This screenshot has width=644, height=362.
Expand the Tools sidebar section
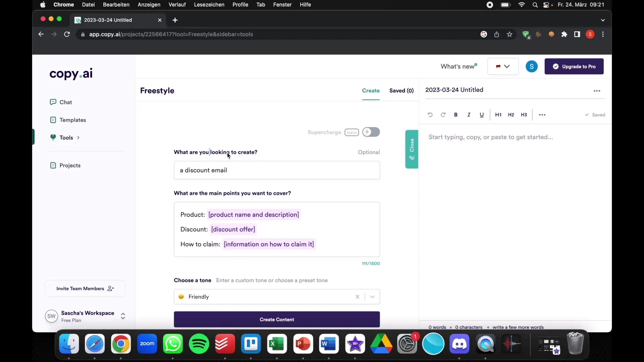click(78, 137)
